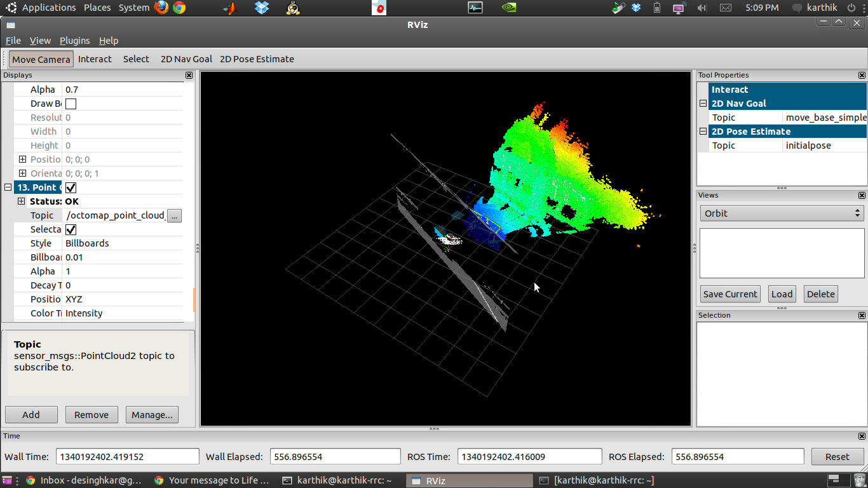Open NVIDIA settings launcher in the panel
The width and height of the screenshot is (868, 488).
pyautogui.click(x=509, y=8)
